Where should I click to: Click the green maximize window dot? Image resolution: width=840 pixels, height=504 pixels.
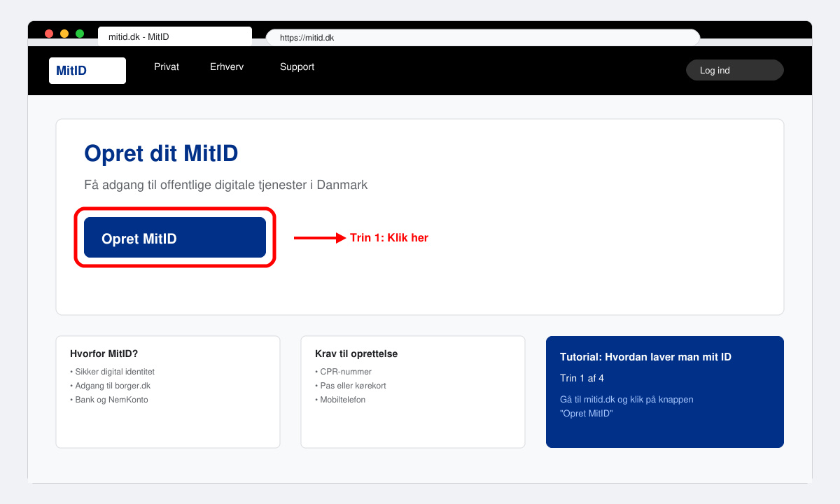coord(80,34)
